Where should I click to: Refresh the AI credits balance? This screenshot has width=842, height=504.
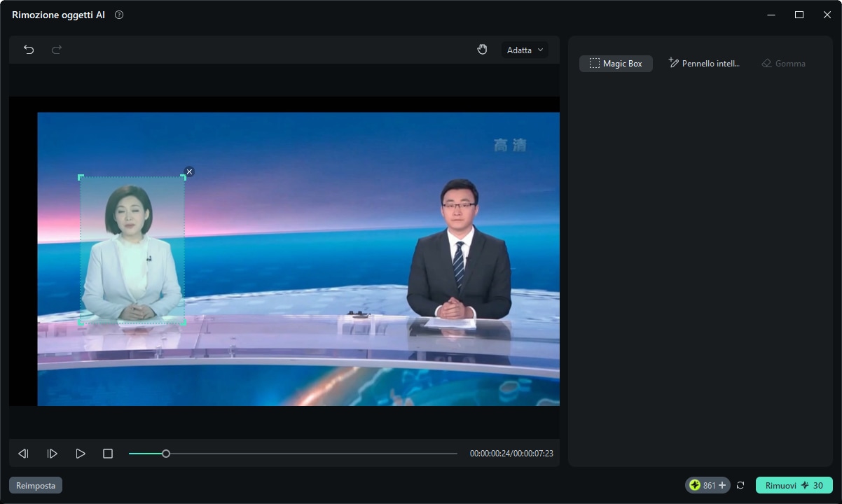740,485
